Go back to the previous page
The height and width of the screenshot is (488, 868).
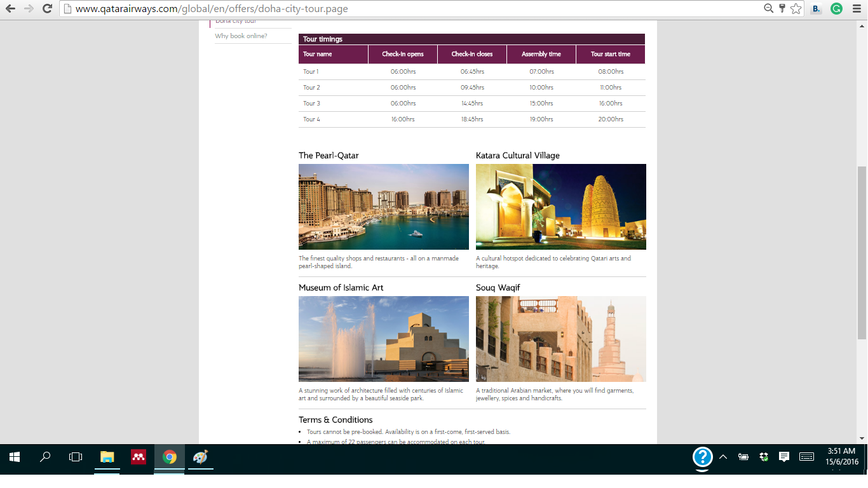pos(11,10)
